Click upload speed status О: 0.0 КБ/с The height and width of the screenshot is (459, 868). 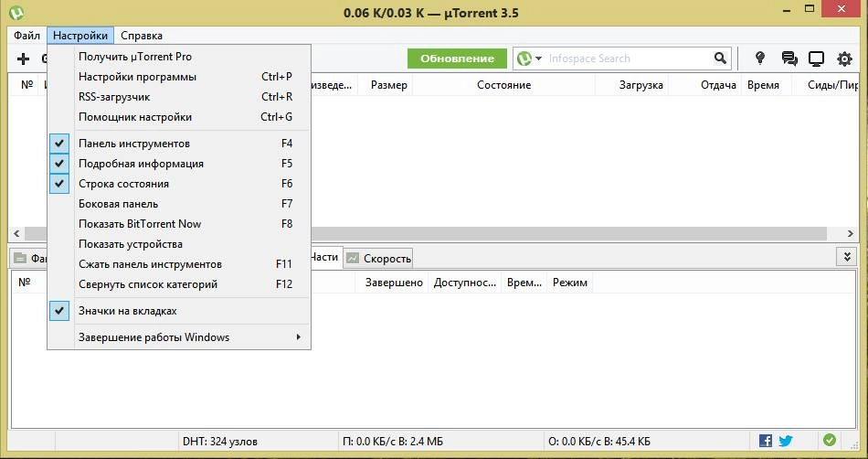point(599,442)
